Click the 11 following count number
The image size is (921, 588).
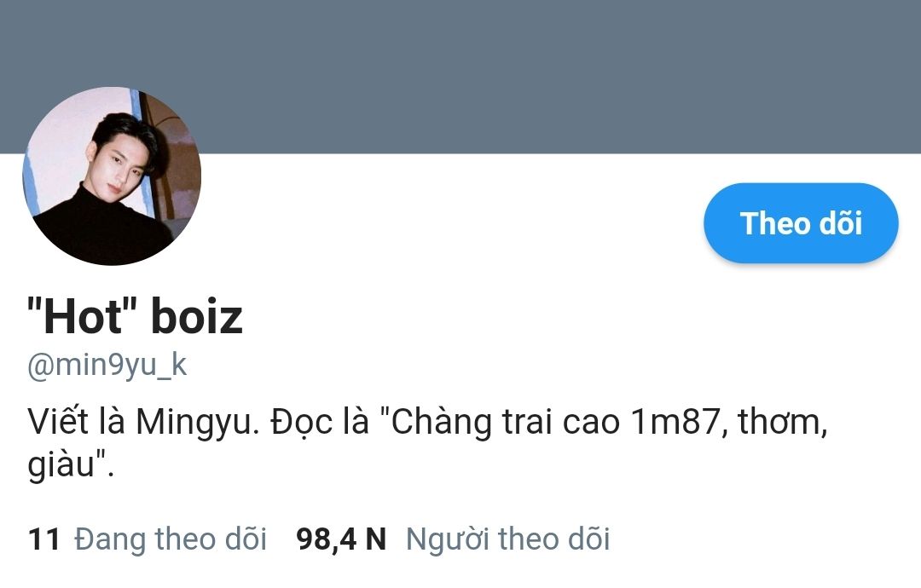(44, 540)
